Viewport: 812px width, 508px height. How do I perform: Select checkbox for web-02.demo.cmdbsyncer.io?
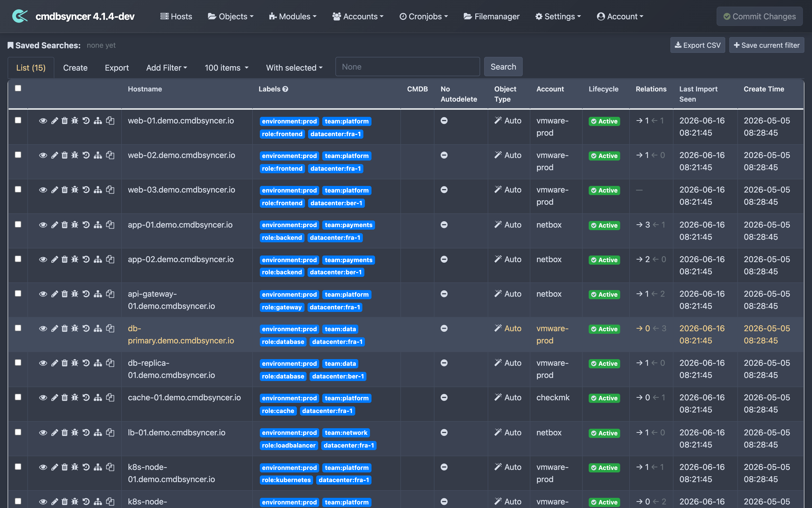(x=18, y=155)
